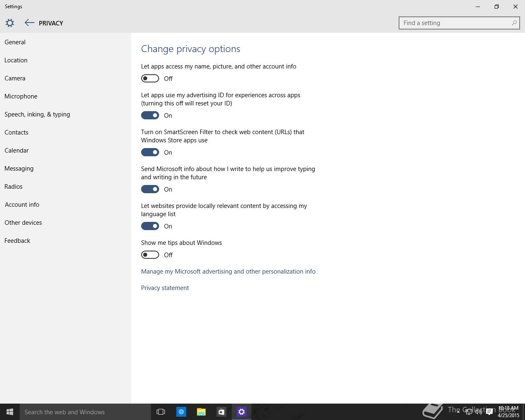Click Search the web and Windows box
This screenshot has width=525, height=420.
(x=85, y=412)
